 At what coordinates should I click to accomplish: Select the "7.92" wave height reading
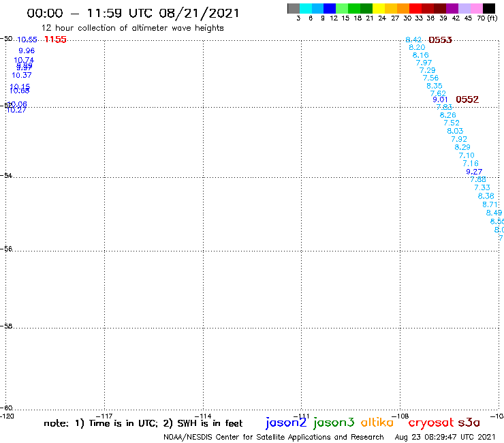[459, 139]
